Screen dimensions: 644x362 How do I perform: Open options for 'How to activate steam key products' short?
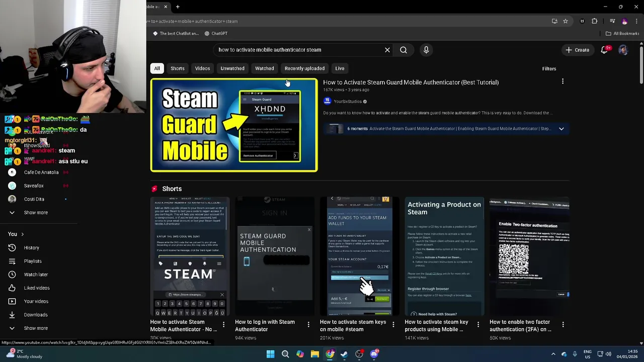(x=478, y=324)
